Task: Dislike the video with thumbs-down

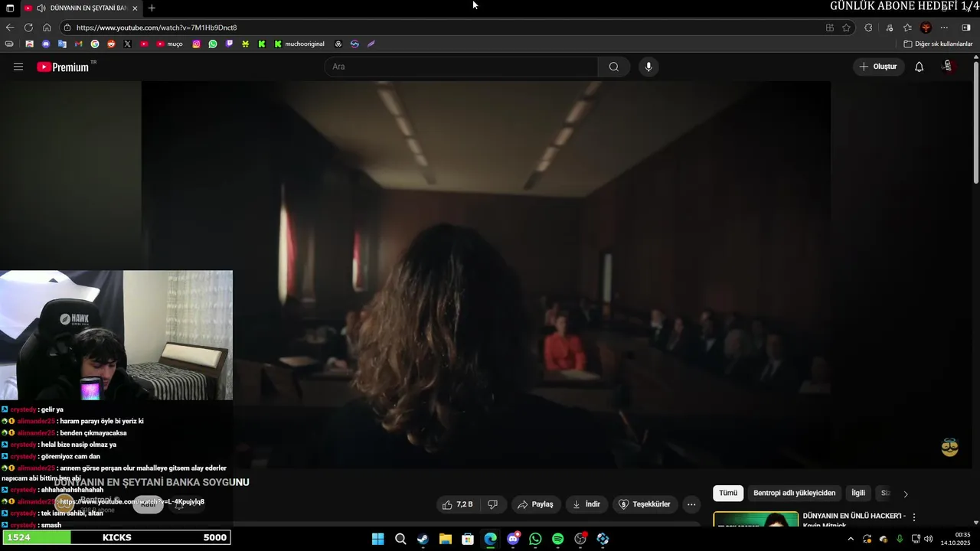Action: click(492, 504)
